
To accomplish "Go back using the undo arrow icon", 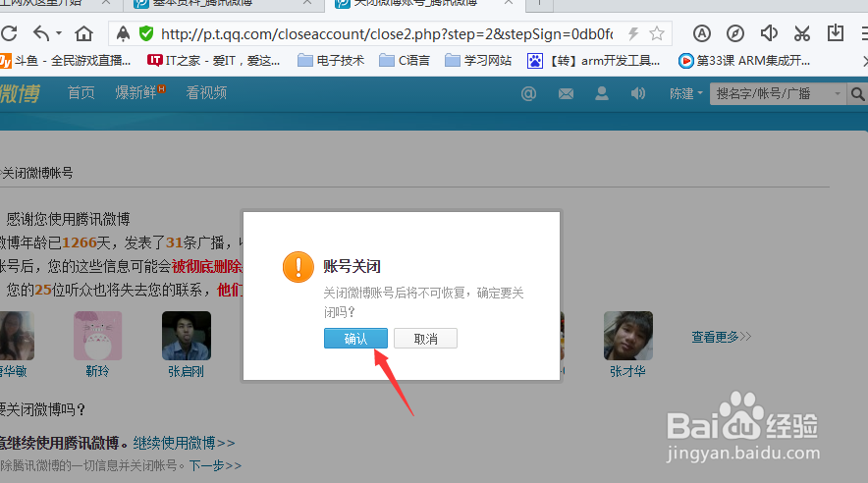I will [x=41, y=33].
